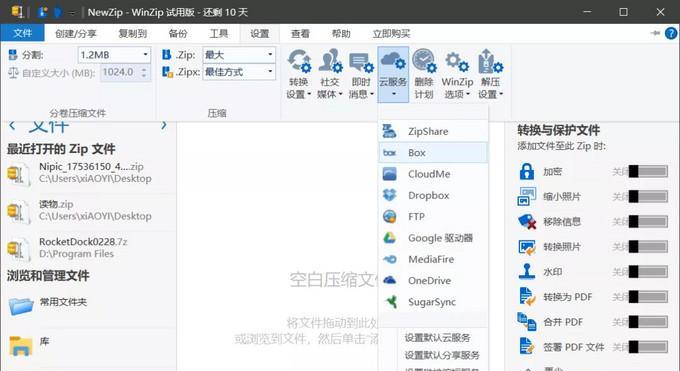This screenshot has width=680, height=371.
Task: Choose Google 驱动器 in the cloud menu
Action: pos(433,238)
